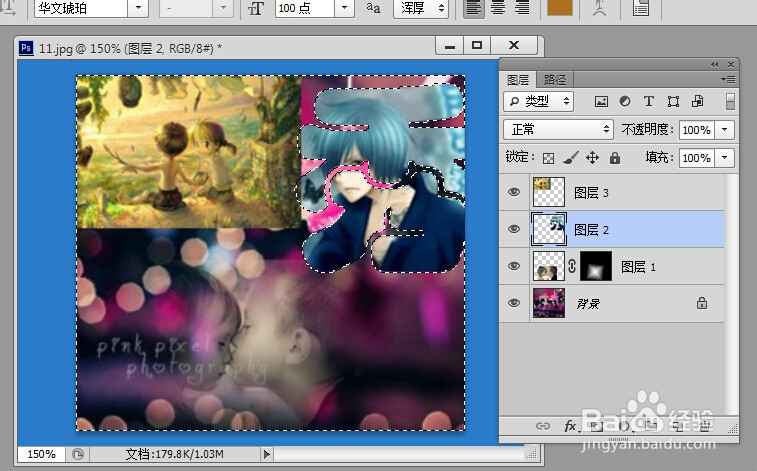Toggle layer filtering switch
Screen dimensions: 757x471
730,101
